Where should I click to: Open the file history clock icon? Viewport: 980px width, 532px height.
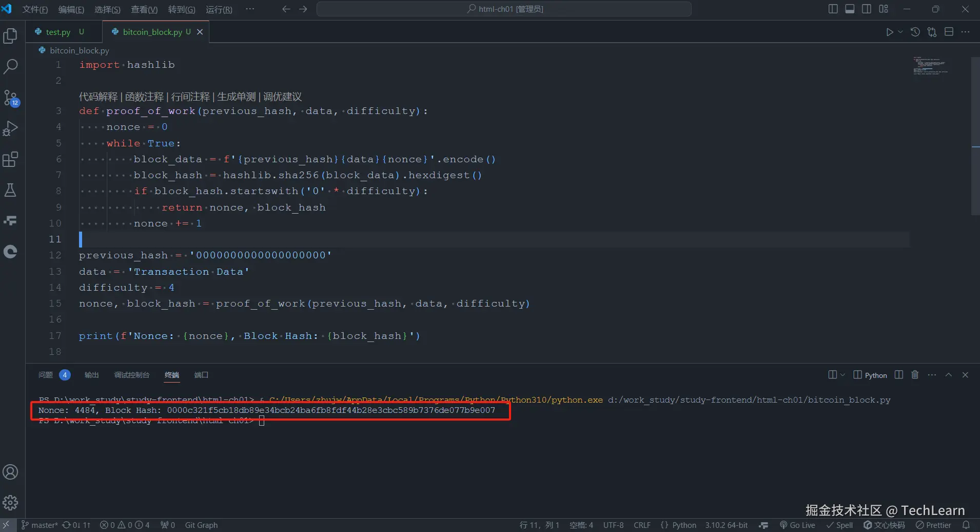pyautogui.click(x=915, y=32)
